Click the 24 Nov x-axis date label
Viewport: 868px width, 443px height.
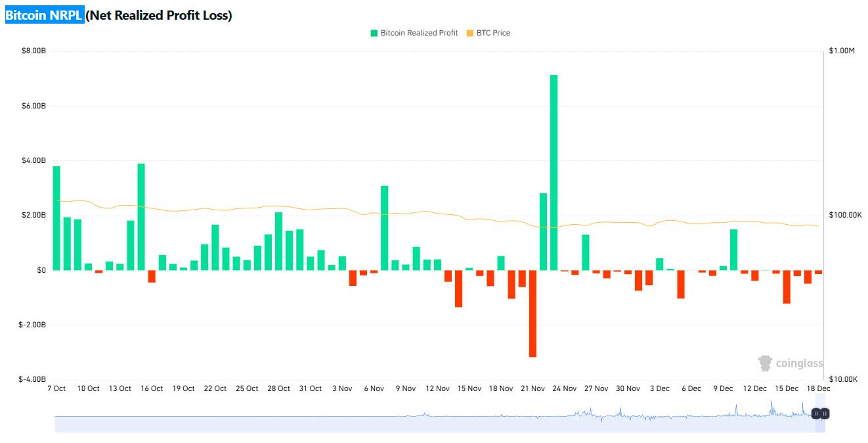tap(564, 388)
